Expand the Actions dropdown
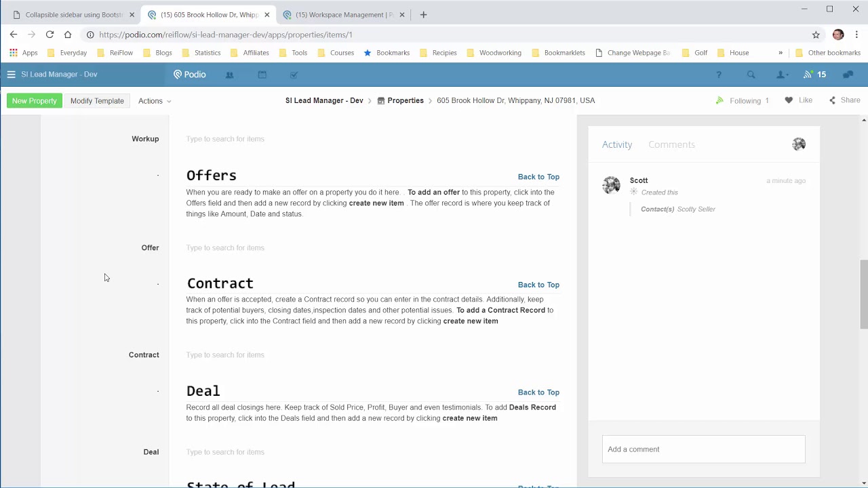Image resolution: width=868 pixels, height=488 pixels. [155, 101]
